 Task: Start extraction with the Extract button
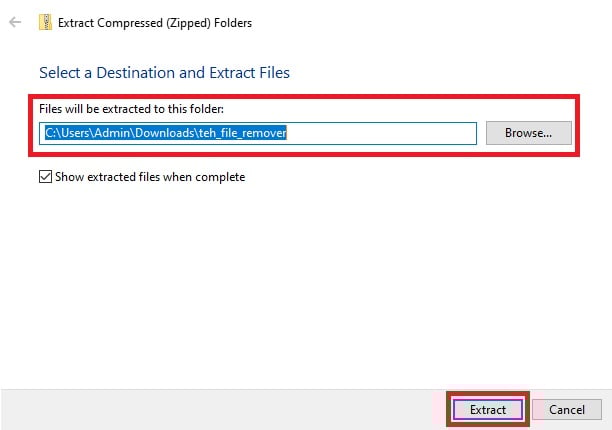(488, 409)
